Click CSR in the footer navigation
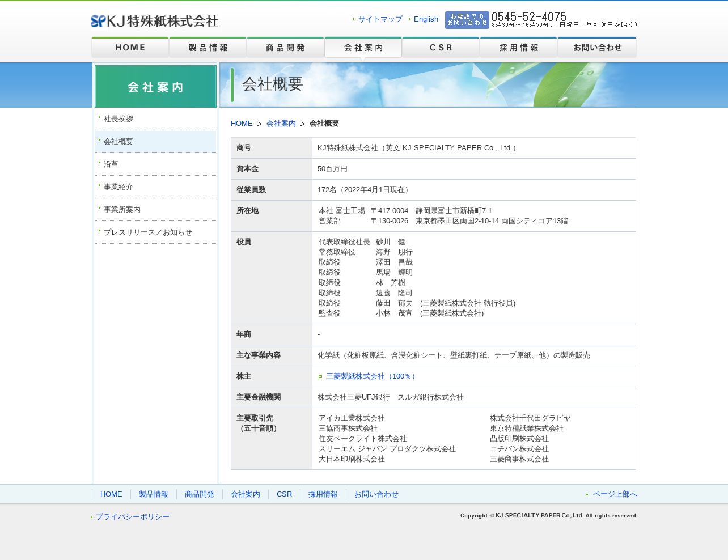The image size is (728, 560). 285,494
